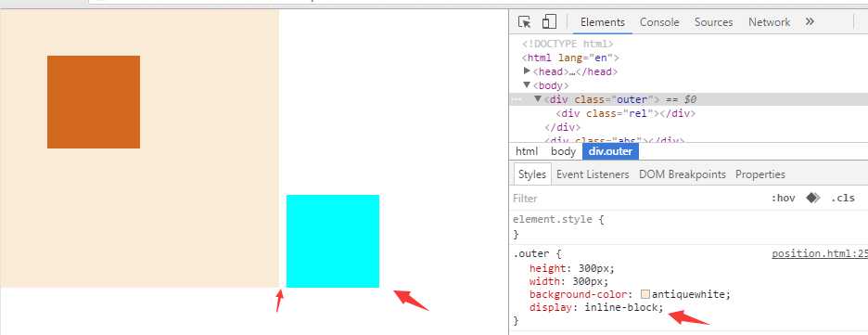
Task: Click the body breadcrumb
Action: point(563,151)
